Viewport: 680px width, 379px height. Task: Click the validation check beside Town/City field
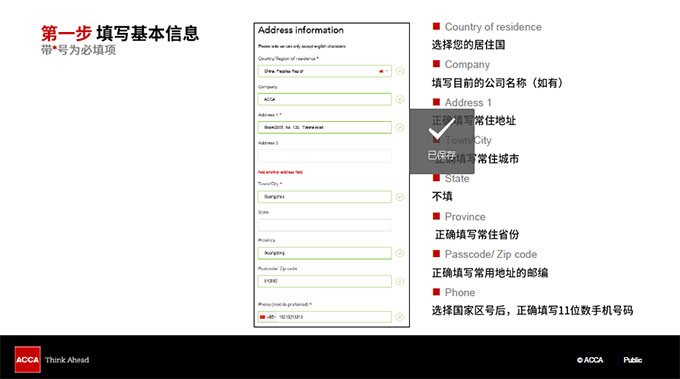tap(400, 197)
